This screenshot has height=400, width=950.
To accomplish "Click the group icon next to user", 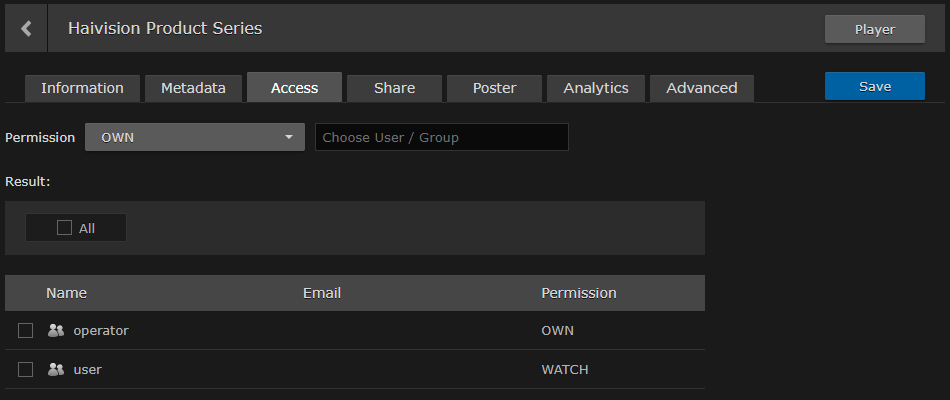I will pos(56,369).
